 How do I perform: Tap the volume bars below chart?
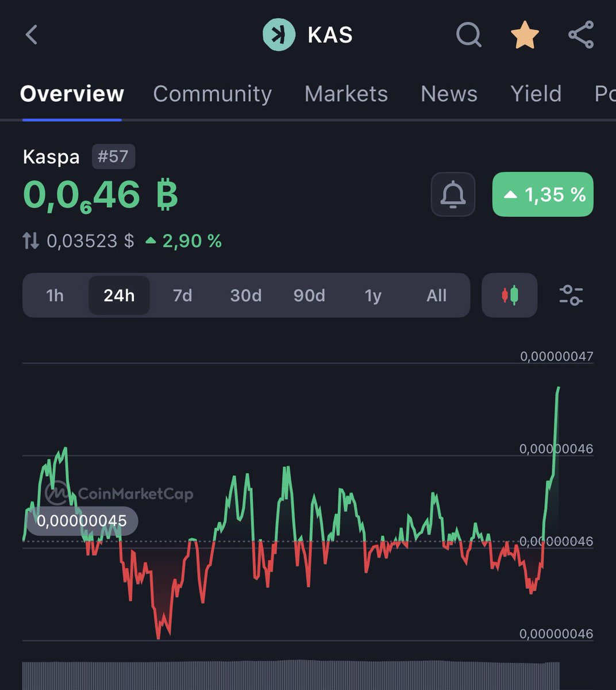pyautogui.click(x=291, y=676)
